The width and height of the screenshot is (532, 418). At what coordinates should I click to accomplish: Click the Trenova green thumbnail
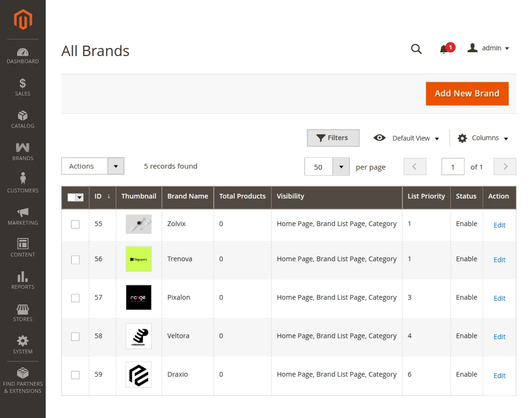tap(138, 259)
